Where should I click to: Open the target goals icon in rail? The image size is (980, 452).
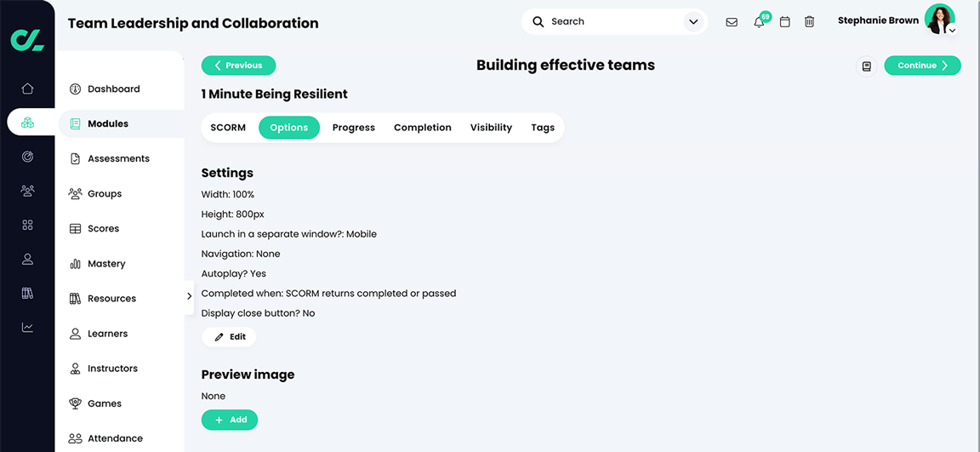coord(27,157)
